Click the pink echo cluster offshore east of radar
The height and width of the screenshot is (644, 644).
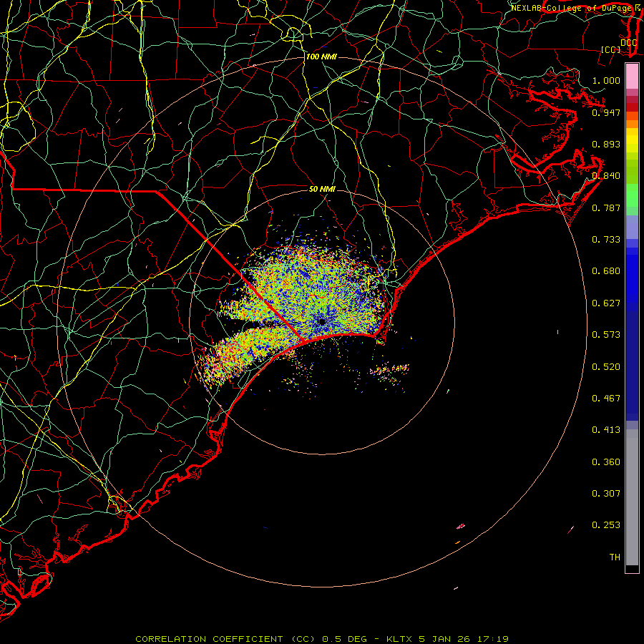(x=390, y=370)
